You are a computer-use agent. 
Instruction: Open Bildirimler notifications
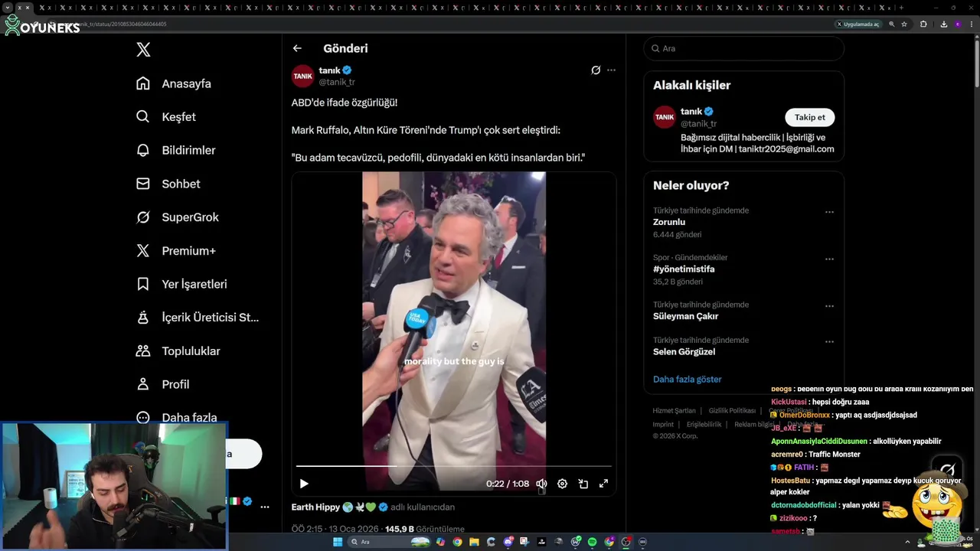(176, 150)
